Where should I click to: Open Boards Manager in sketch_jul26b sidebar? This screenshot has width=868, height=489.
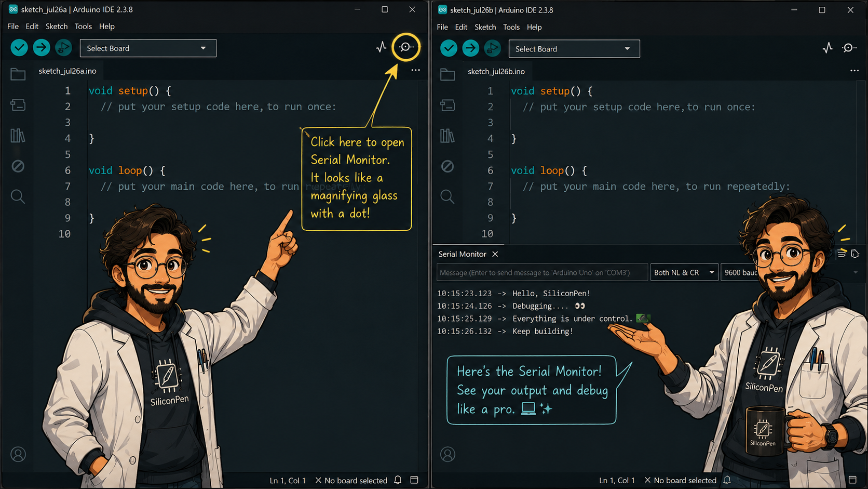(447, 105)
